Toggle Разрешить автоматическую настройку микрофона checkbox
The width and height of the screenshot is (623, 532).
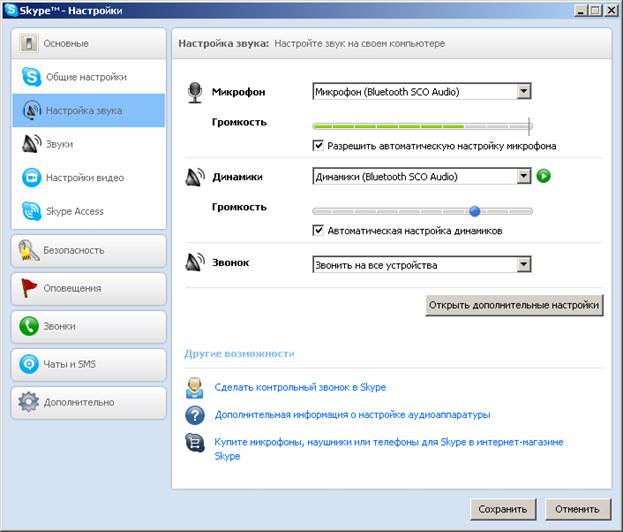[x=318, y=145]
